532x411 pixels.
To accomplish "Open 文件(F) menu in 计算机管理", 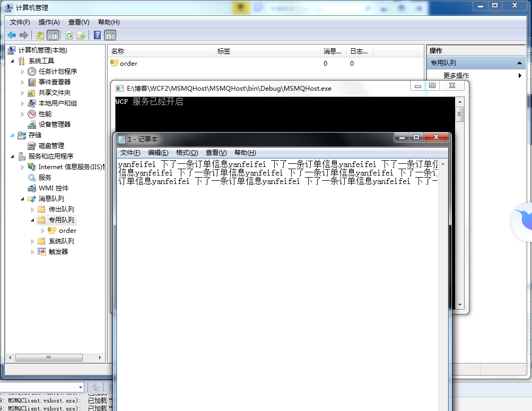I will 20,22.
